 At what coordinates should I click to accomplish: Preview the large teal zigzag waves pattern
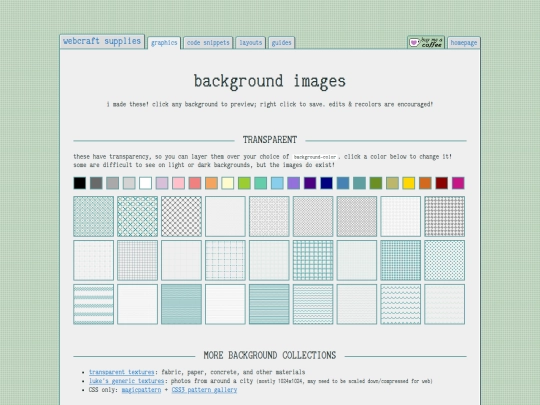tap(401, 304)
